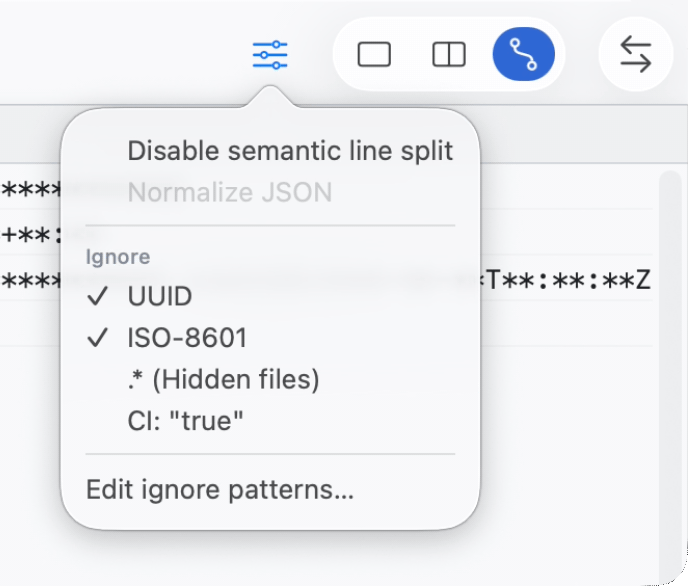Click the swap sides arrows icon
This screenshot has width=688, height=586.
[635, 54]
